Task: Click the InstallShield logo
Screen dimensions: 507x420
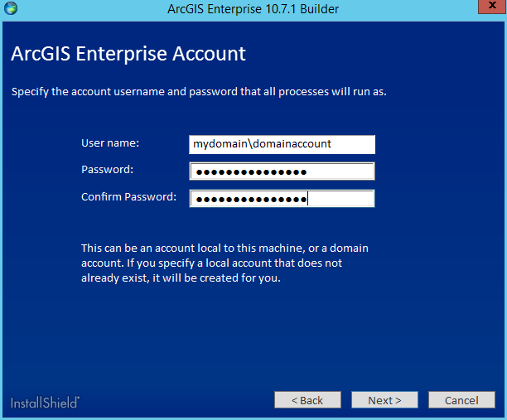Action: click(45, 403)
